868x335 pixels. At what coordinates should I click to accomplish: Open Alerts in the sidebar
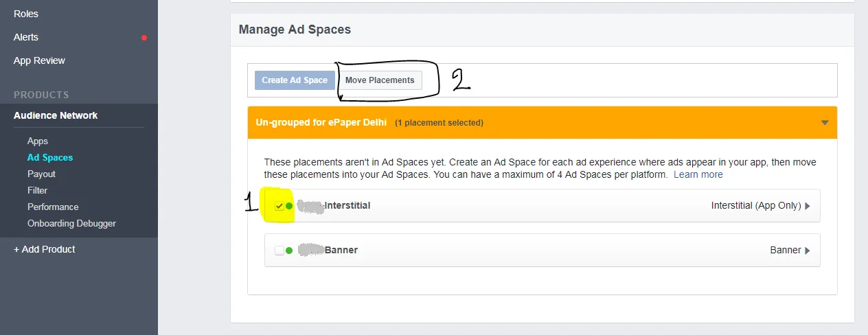26,37
